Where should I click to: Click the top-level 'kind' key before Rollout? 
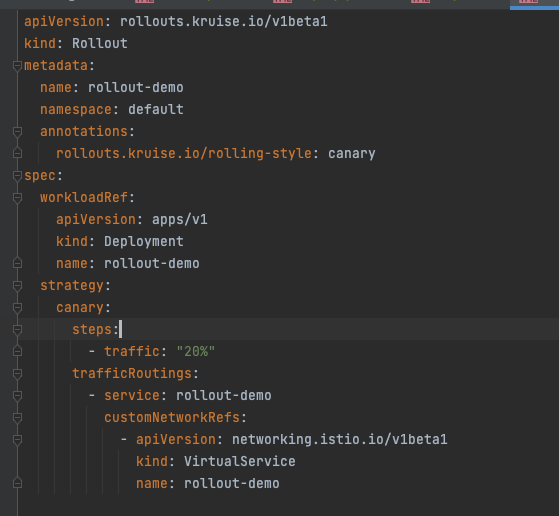click(x=40, y=44)
